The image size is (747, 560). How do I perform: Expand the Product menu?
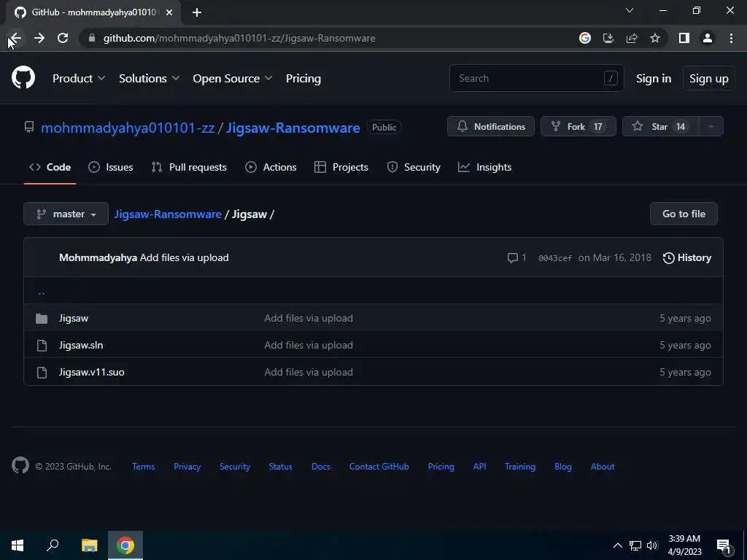click(x=79, y=79)
